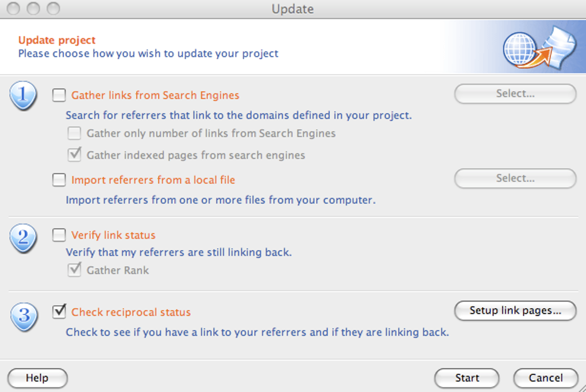Click the step 1 number badge icon
Image resolution: width=586 pixels, height=392 pixels.
point(23,95)
